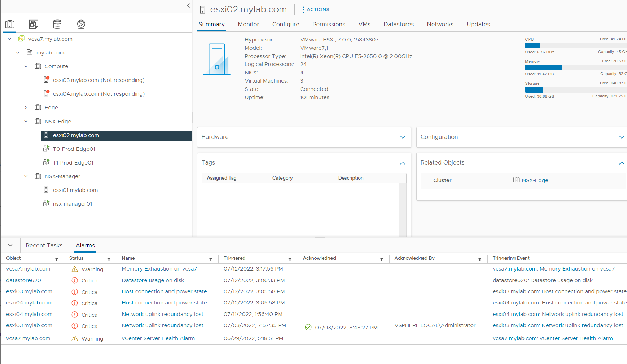Collapse the vcsa7.mylab.com tree node
This screenshot has height=364, width=627.
[x=10, y=39]
